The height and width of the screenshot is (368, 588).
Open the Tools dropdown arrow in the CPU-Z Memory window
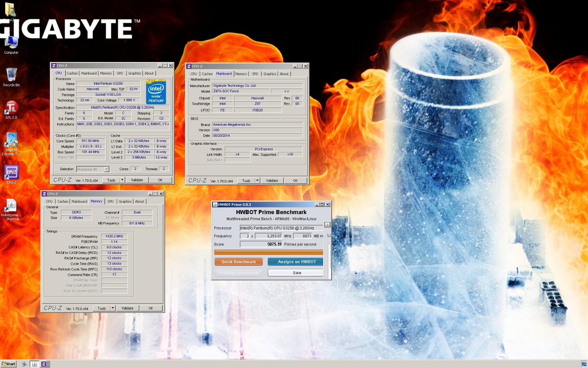point(113,308)
